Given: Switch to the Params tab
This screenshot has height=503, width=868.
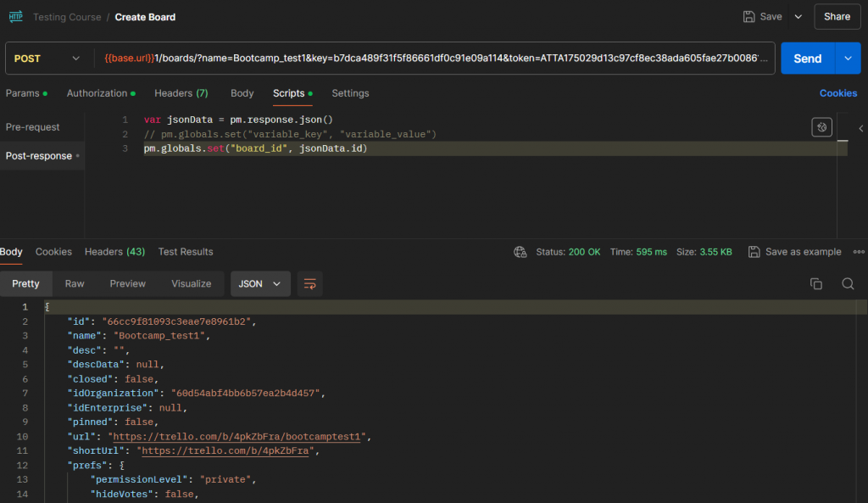Looking at the screenshot, I should tap(26, 93).
